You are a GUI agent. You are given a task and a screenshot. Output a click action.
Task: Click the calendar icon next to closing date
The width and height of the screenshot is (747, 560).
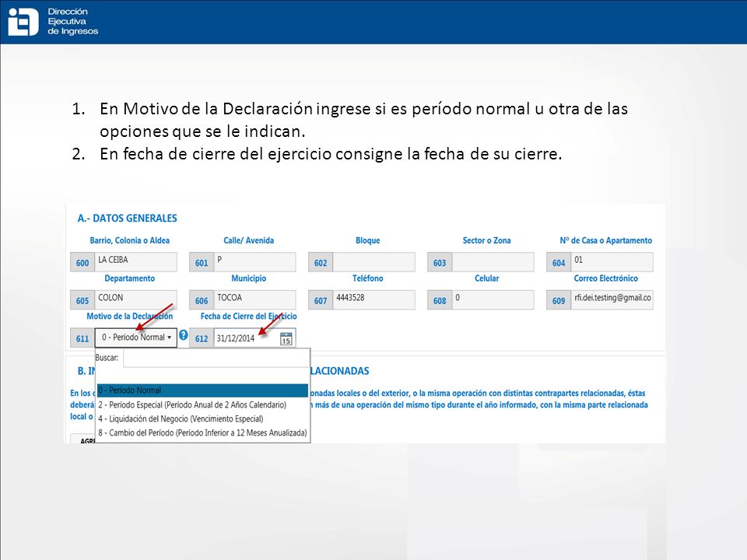coord(286,339)
